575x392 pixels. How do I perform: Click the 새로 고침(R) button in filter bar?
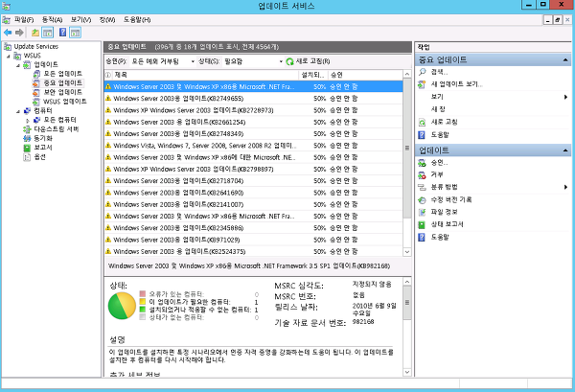pos(308,61)
